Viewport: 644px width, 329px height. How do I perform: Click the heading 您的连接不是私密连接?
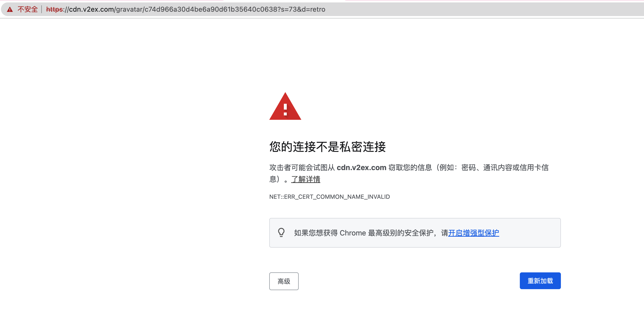(x=327, y=147)
